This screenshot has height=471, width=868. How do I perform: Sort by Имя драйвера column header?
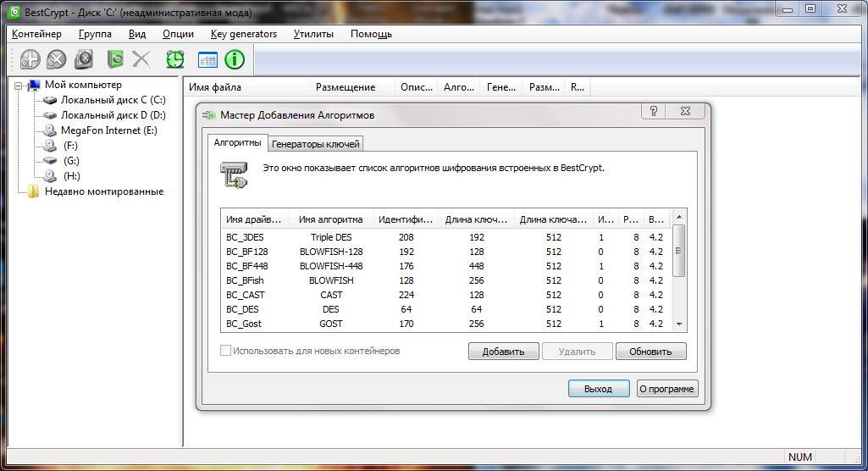(x=253, y=219)
